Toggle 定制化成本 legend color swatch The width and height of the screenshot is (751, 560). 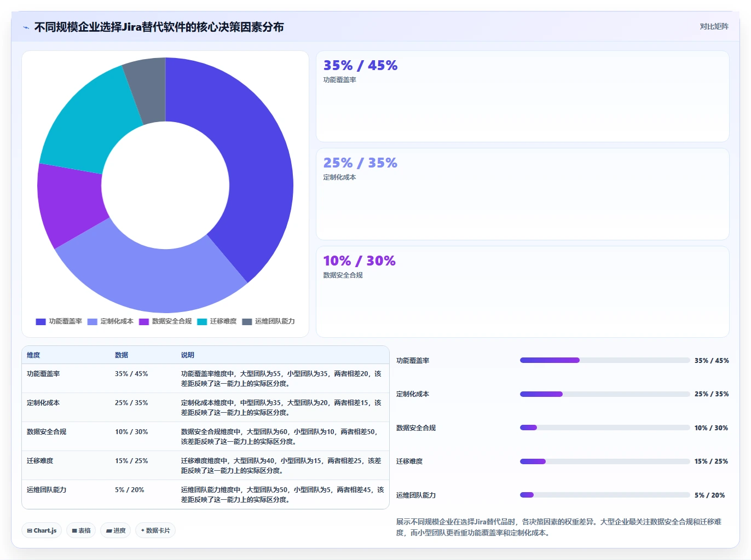(92, 321)
